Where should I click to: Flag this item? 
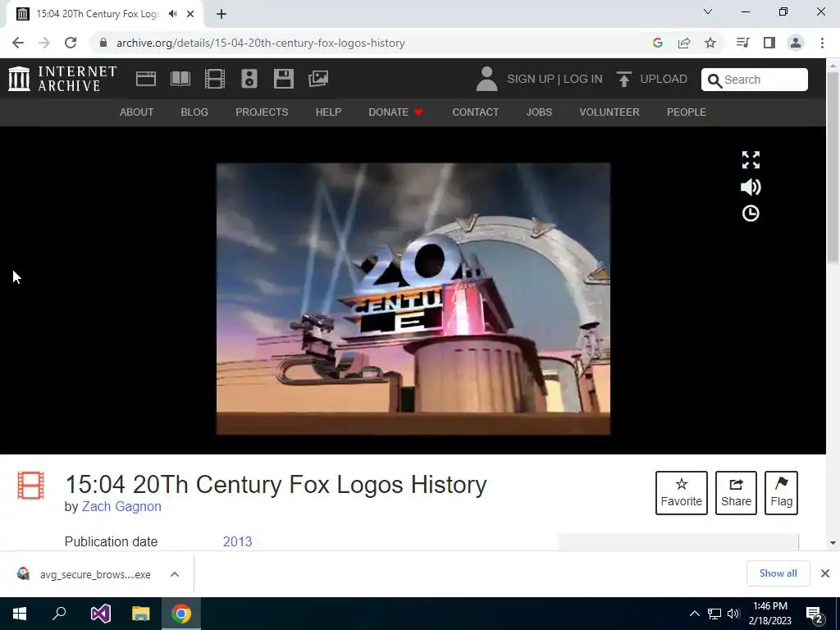tap(781, 493)
